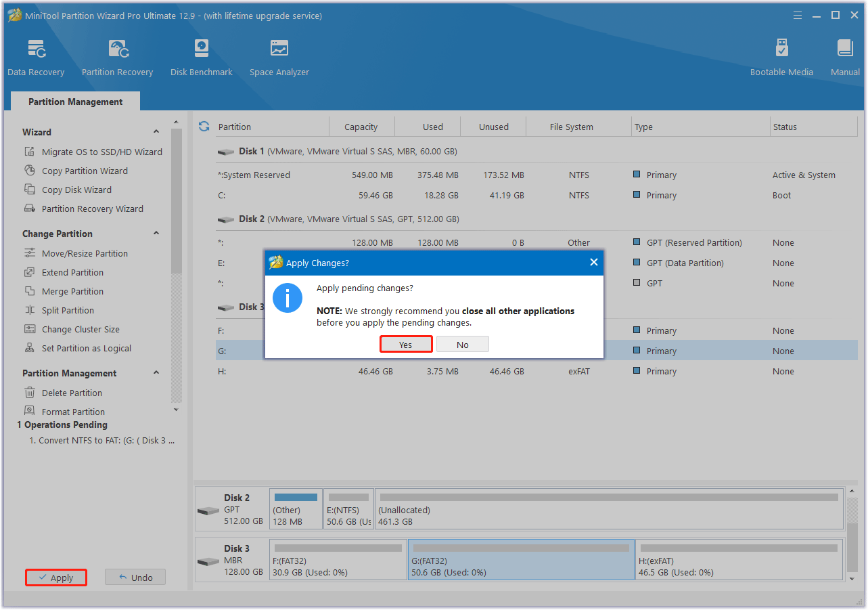868x610 pixels.
Task: Choose Merge Partition
Action: click(64, 291)
